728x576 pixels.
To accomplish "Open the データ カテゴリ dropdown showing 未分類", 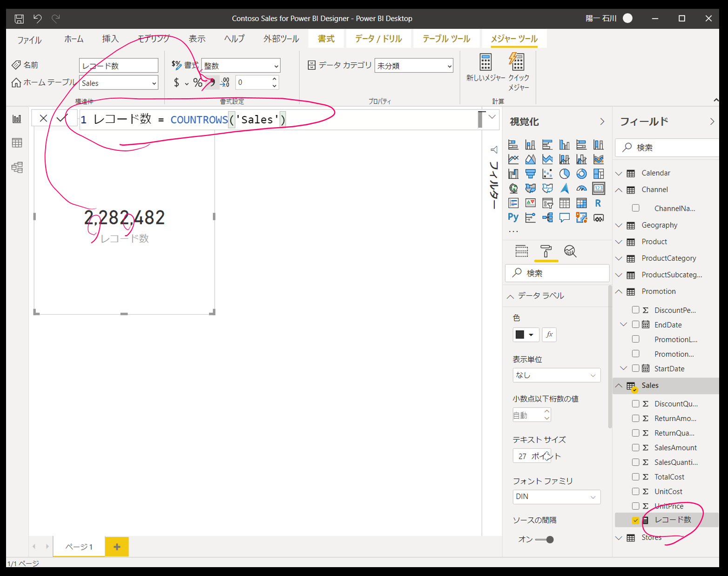I will coord(414,66).
